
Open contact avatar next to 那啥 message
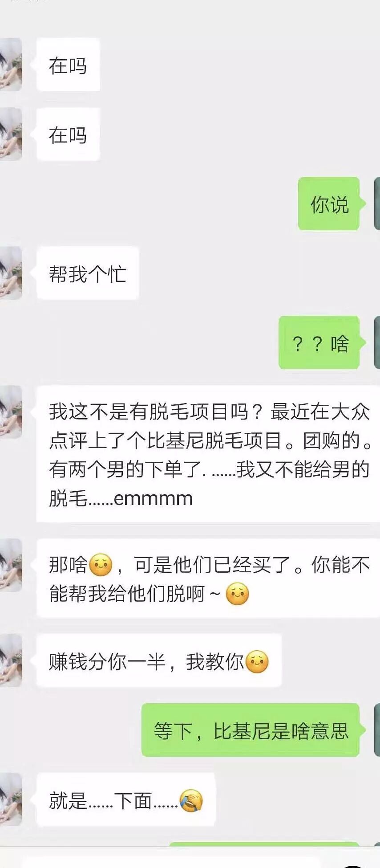click(11, 565)
